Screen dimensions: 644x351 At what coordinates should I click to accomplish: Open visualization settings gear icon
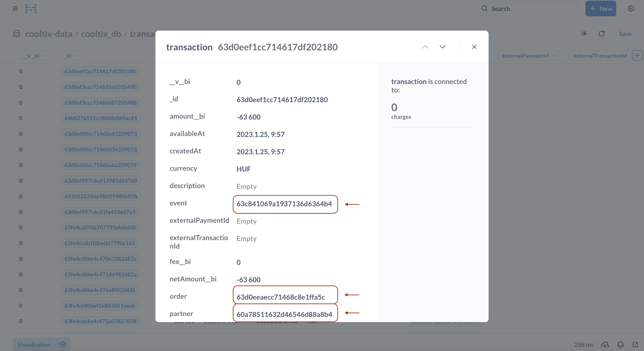pos(63,344)
